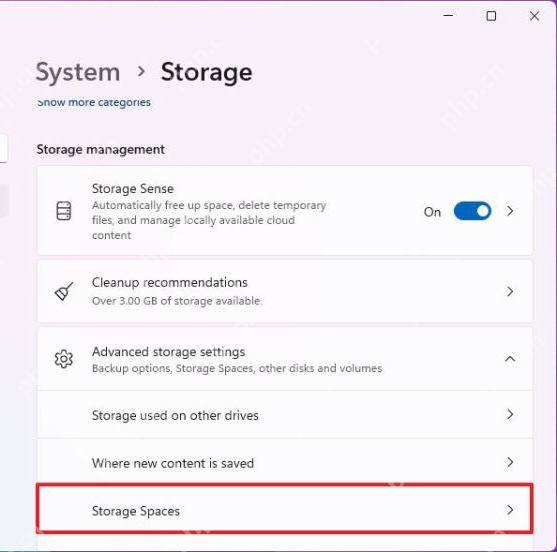The image size is (557, 552).
Task: Open Cleanup recommendations using its right chevron
Action: [510, 292]
